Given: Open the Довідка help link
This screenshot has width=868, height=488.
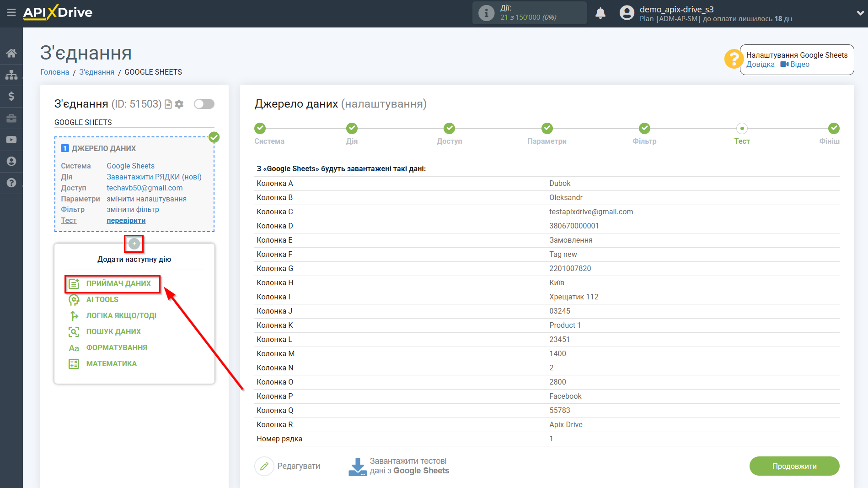Looking at the screenshot, I should 761,65.
